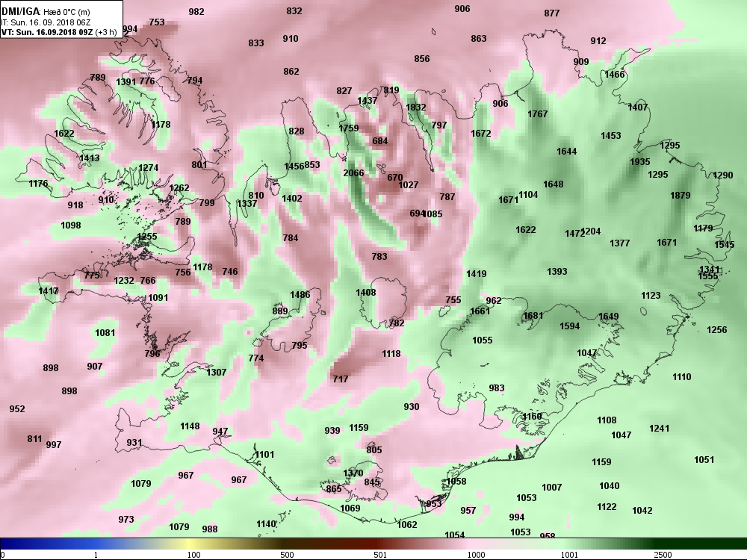Screen dimensions: 747x560
Task: Click the 684 height label
Action: point(380,141)
